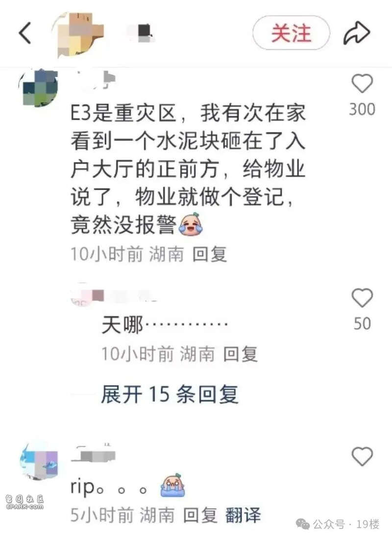Reply to the 天哪 comment
The height and width of the screenshot is (540, 392).
pyautogui.click(x=240, y=354)
